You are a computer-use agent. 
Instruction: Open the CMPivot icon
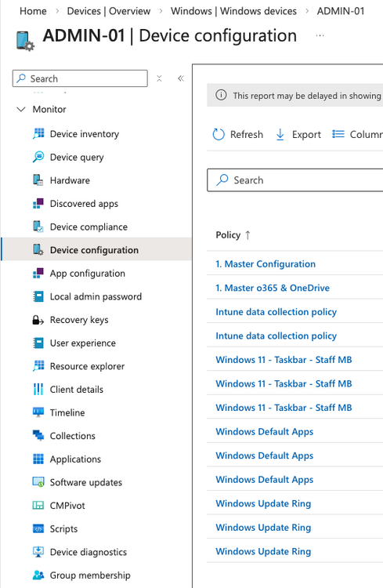click(38, 506)
